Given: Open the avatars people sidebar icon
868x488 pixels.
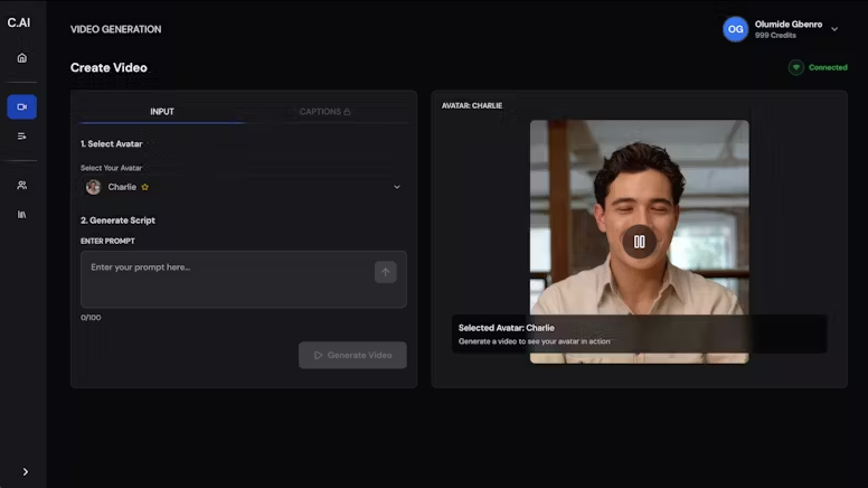Looking at the screenshot, I should tap(22, 185).
